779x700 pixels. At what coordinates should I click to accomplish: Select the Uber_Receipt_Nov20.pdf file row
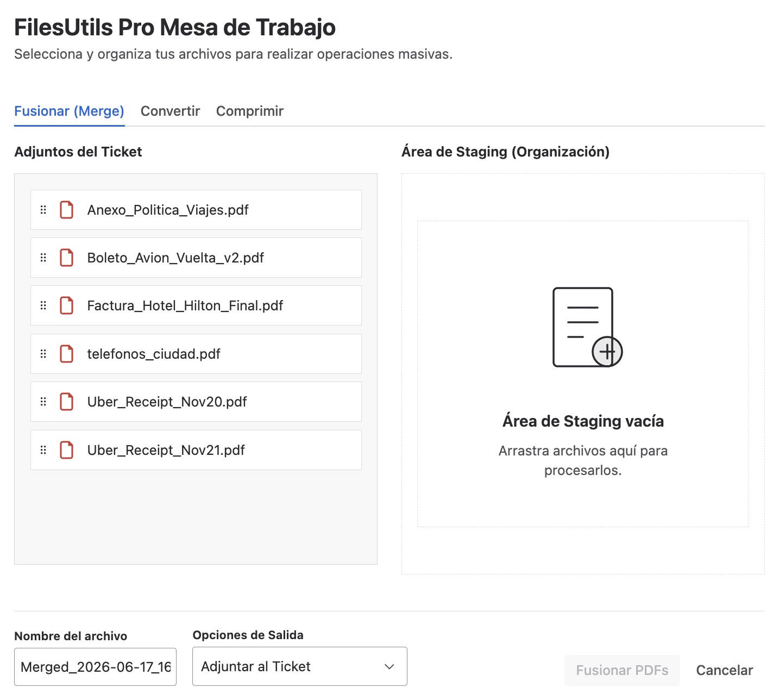coord(196,402)
